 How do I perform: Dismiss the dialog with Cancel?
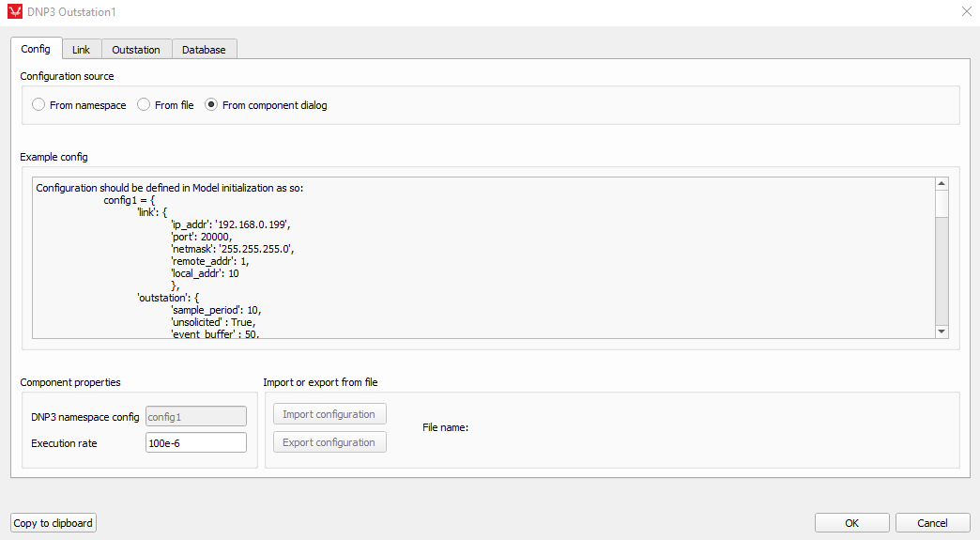[932, 523]
